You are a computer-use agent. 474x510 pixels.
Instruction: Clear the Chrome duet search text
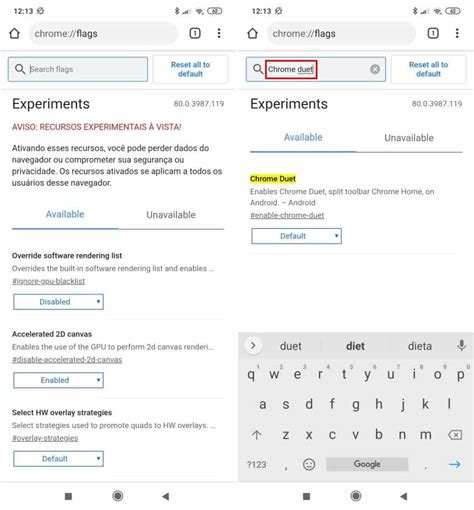[375, 69]
